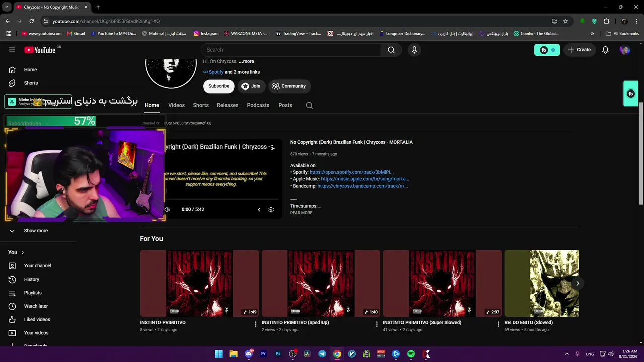Open video player settings gear
644x362 pixels.
[271, 209]
